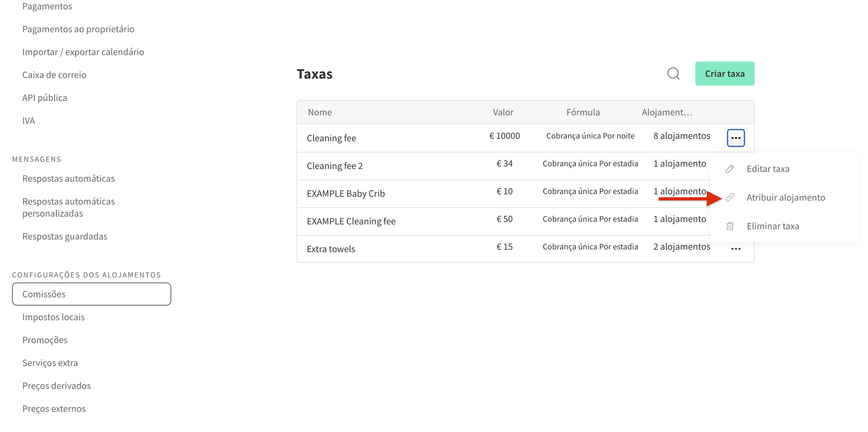Open Respostas automáticas personalizadas
The width and height of the screenshot is (868, 432).
(68, 207)
